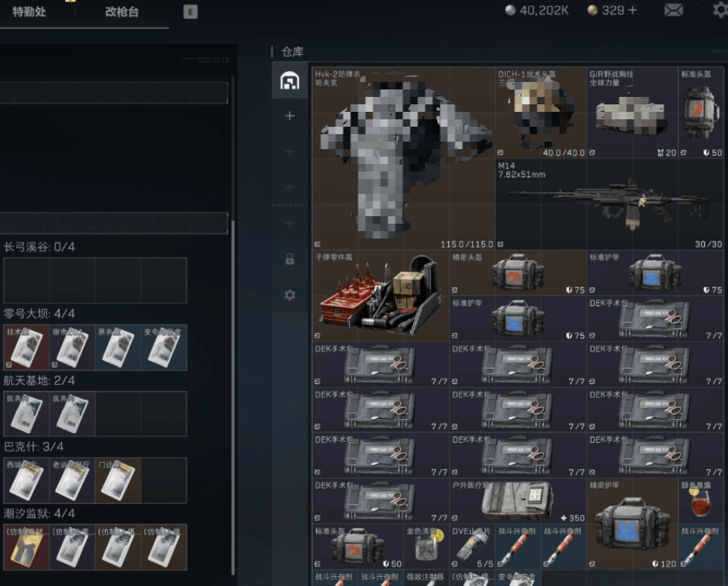Select the M14 7.62x51mm rifle
This screenshot has width=728, height=586.
click(x=610, y=204)
